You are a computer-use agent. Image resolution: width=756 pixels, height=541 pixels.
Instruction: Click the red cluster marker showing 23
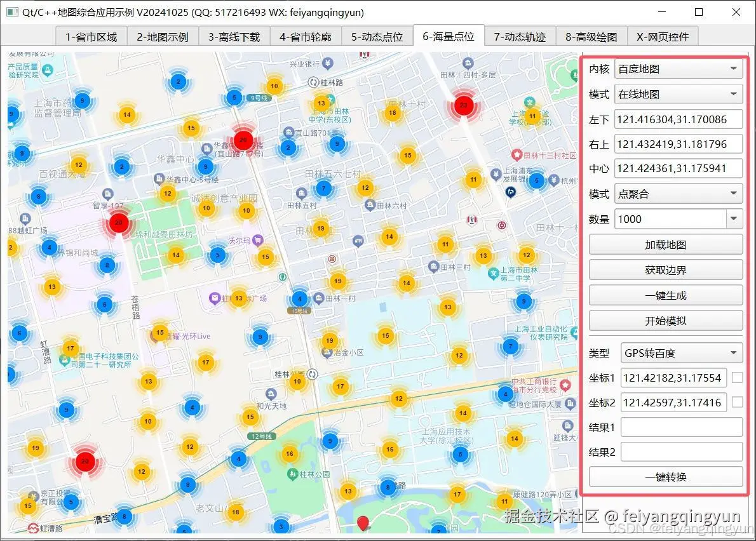point(463,105)
